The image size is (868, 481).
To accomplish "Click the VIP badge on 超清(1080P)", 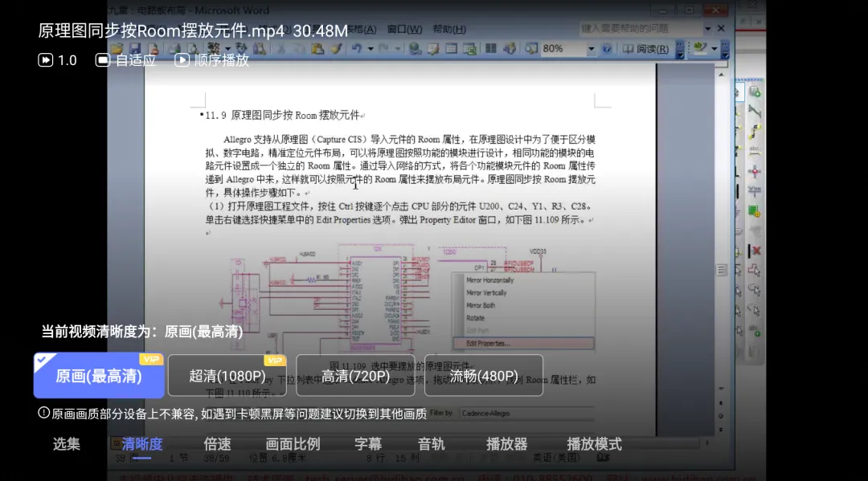I will pyautogui.click(x=275, y=361).
